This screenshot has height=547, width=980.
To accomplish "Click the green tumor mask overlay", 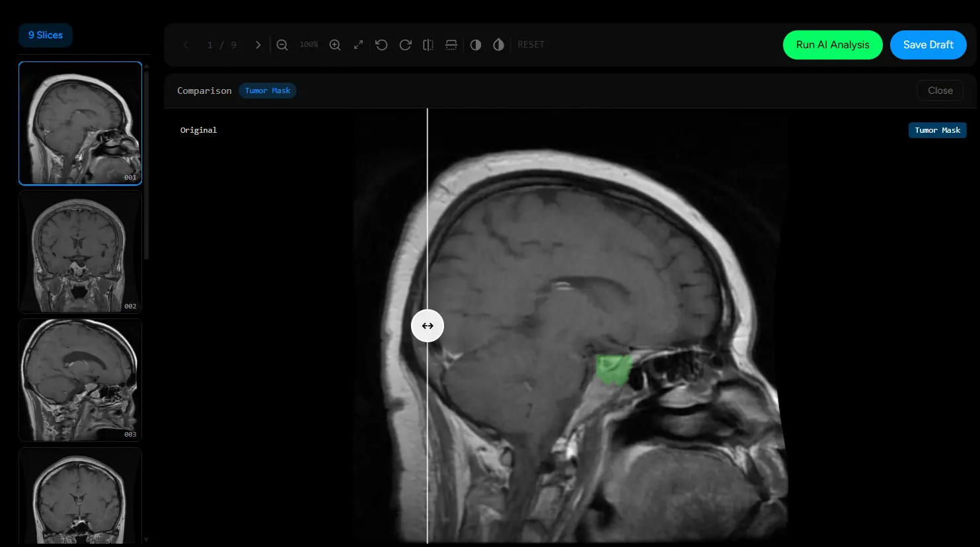I will click(x=614, y=369).
